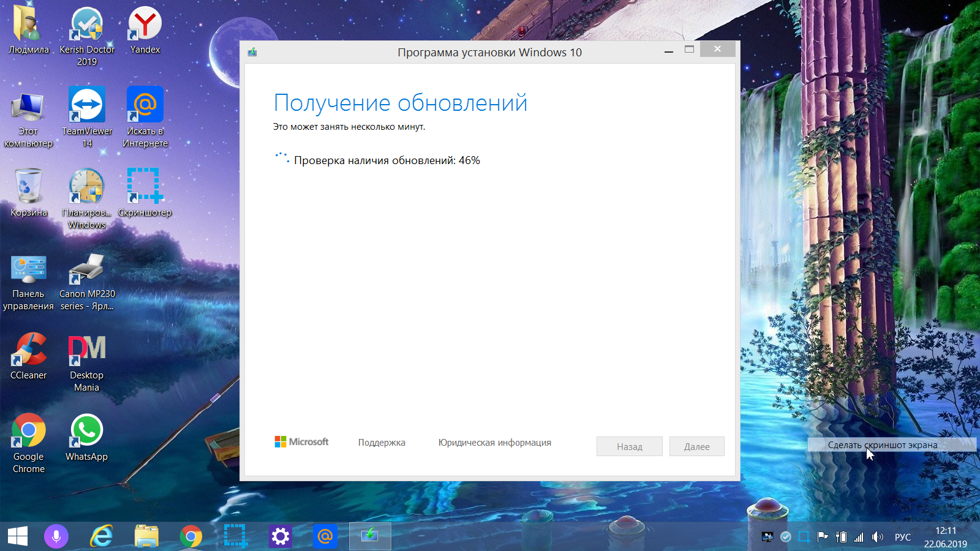The image size is (980, 551).
Task: Open the network signal tray icon
Action: pos(859,537)
